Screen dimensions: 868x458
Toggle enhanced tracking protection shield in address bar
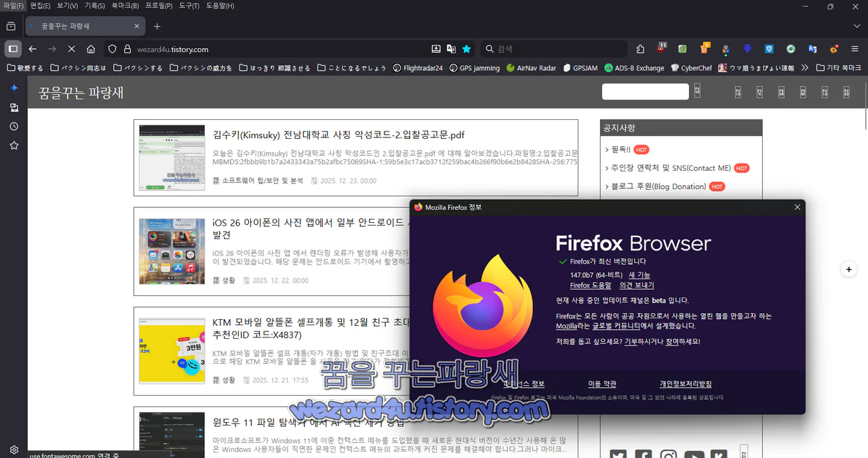tap(111, 48)
